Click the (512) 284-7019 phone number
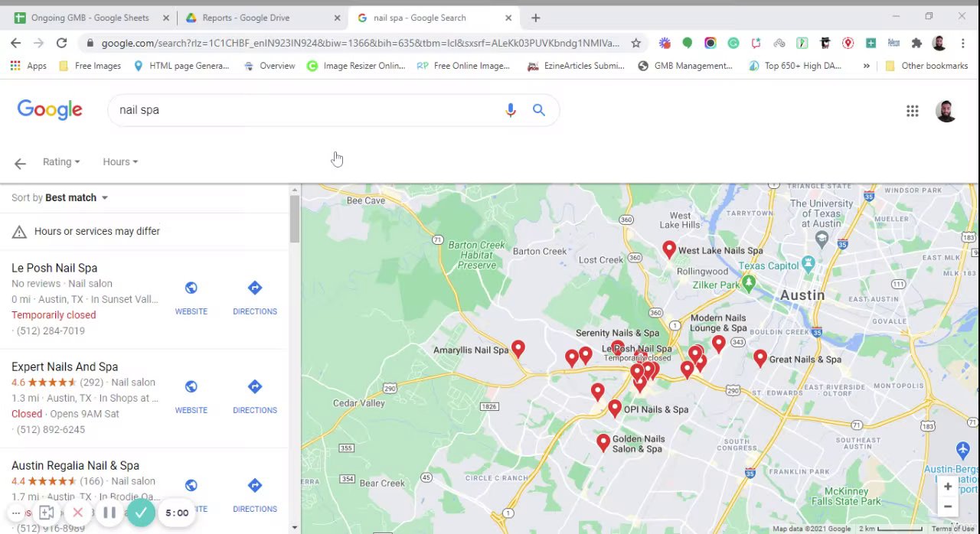This screenshot has width=980, height=534. [51, 330]
